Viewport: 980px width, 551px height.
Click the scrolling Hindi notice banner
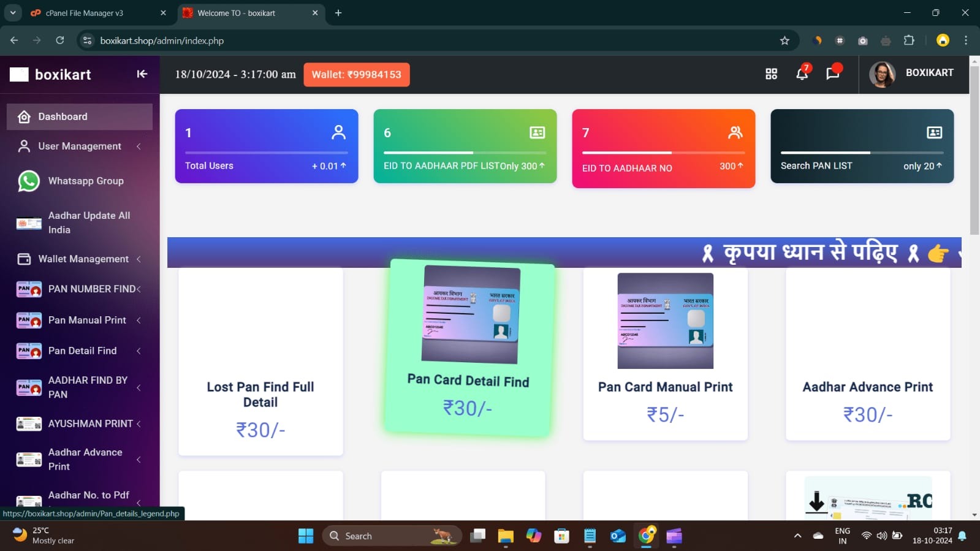click(x=564, y=253)
